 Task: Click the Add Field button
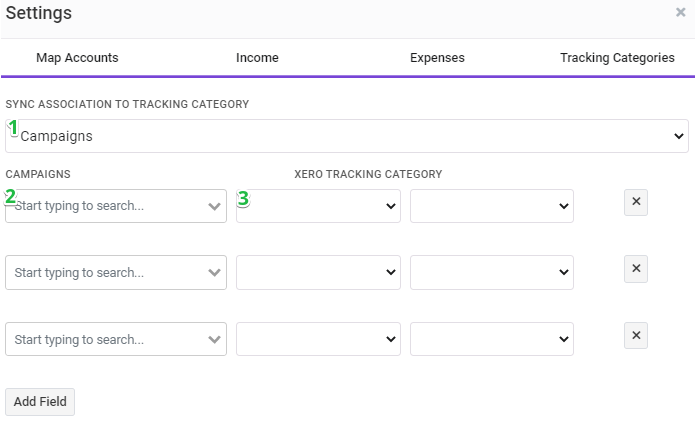pyautogui.click(x=40, y=402)
